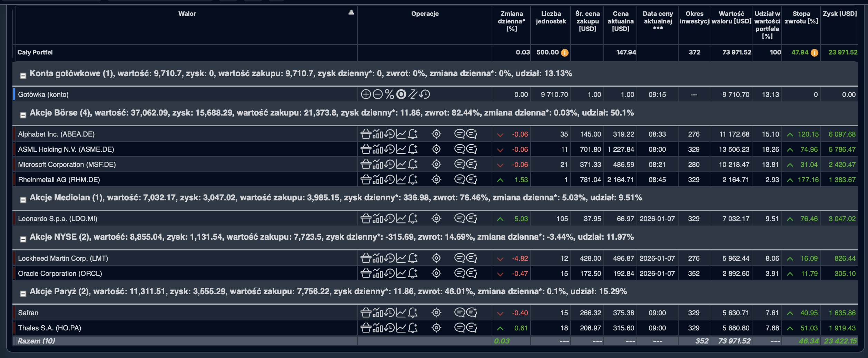The height and width of the screenshot is (358, 868).
Task: Click the minus withdrawal icon for Gotówka (konto)
Action: pos(377,95)
